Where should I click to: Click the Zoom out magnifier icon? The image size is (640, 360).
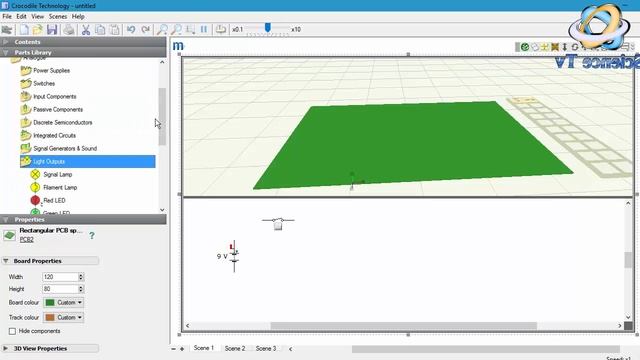(176, 29)
